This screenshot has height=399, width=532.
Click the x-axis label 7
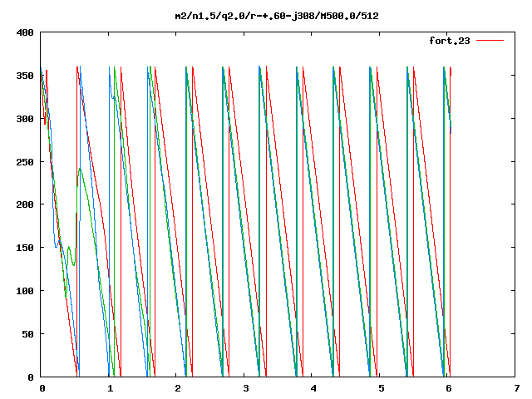517,388
